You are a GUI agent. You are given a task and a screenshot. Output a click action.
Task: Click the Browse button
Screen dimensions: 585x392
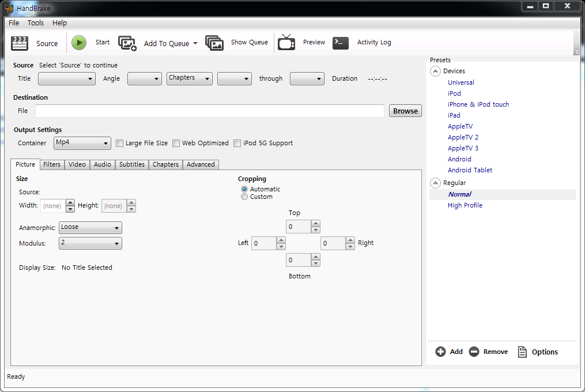405,111
